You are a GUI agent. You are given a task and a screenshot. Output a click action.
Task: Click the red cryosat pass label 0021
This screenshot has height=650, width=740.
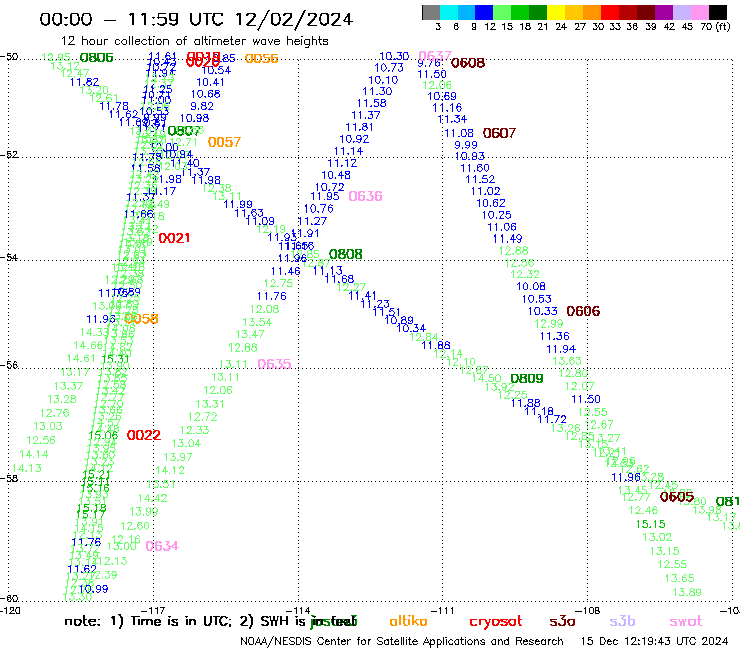[174, 238]
